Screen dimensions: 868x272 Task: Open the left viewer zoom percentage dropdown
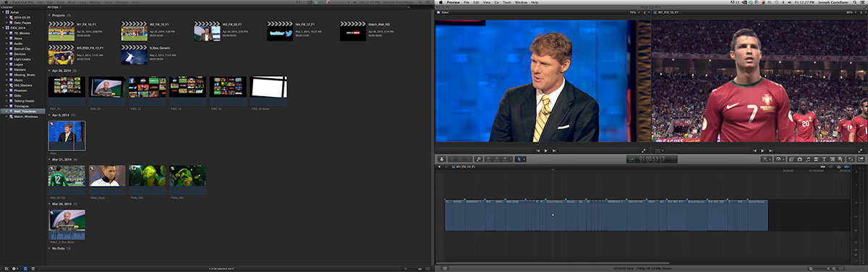point(634,12)
